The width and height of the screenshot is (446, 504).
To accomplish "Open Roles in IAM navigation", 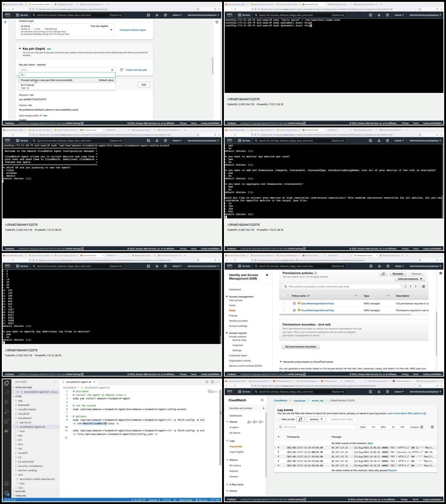I will (x=232, y=311).
